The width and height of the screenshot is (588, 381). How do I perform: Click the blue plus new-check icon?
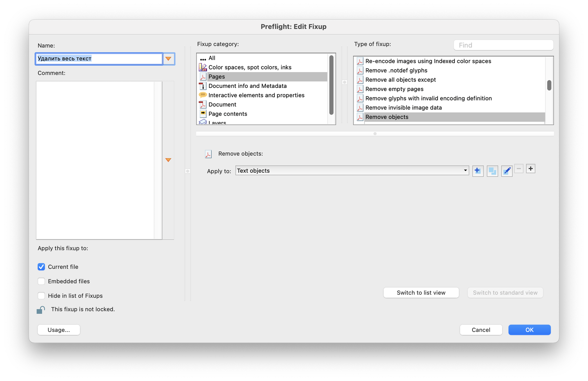(477, 171)
